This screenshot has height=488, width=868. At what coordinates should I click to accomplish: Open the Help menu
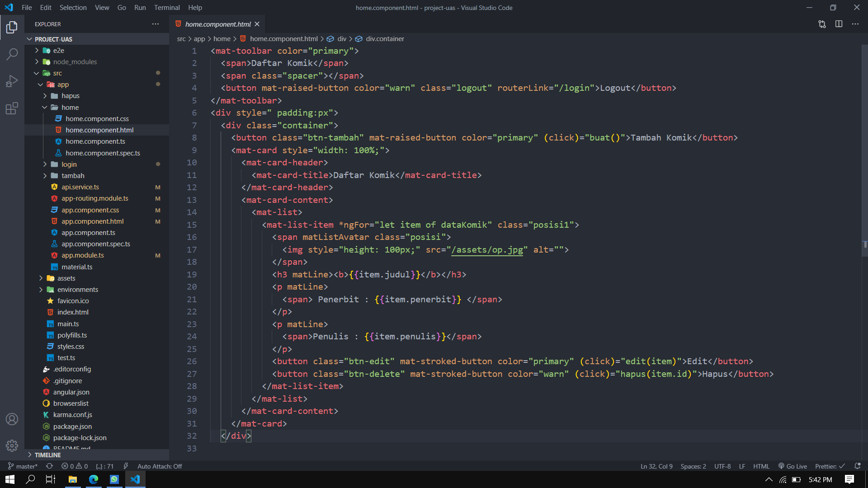(x=195, y=7)
